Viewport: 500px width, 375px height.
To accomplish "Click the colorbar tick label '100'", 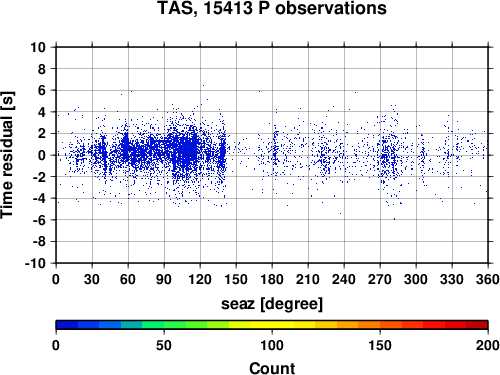I will (272, 345).
